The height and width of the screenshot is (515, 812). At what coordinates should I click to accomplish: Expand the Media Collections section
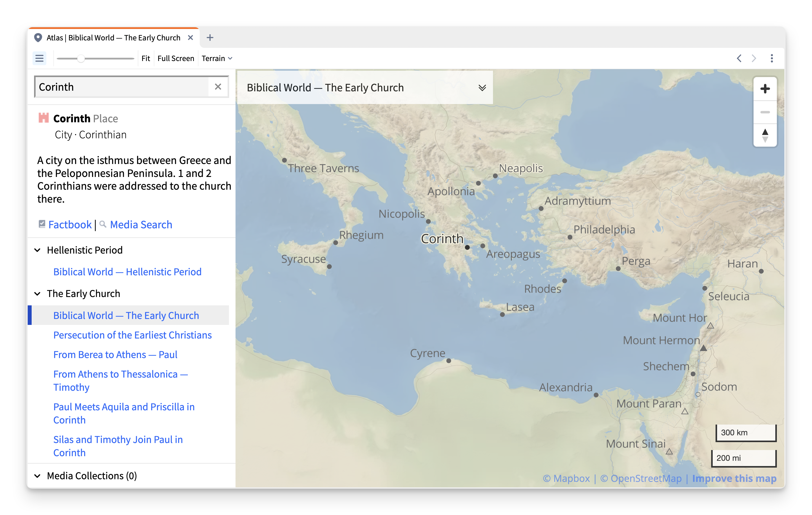[37, 475]
